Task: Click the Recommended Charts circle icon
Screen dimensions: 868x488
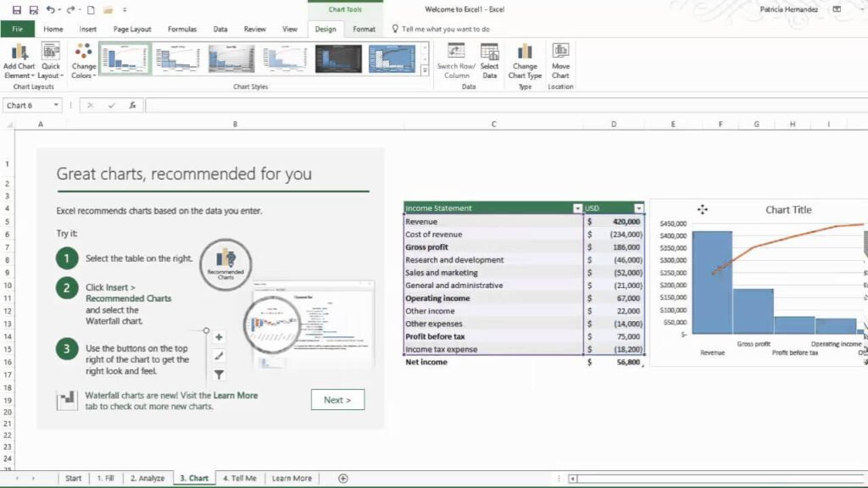Action: [225, 264]
